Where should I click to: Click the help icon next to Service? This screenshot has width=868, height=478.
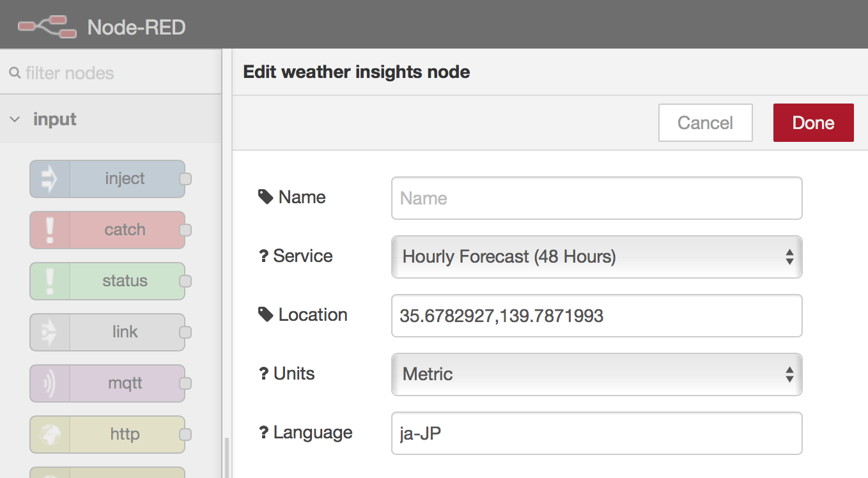(263, 255)
